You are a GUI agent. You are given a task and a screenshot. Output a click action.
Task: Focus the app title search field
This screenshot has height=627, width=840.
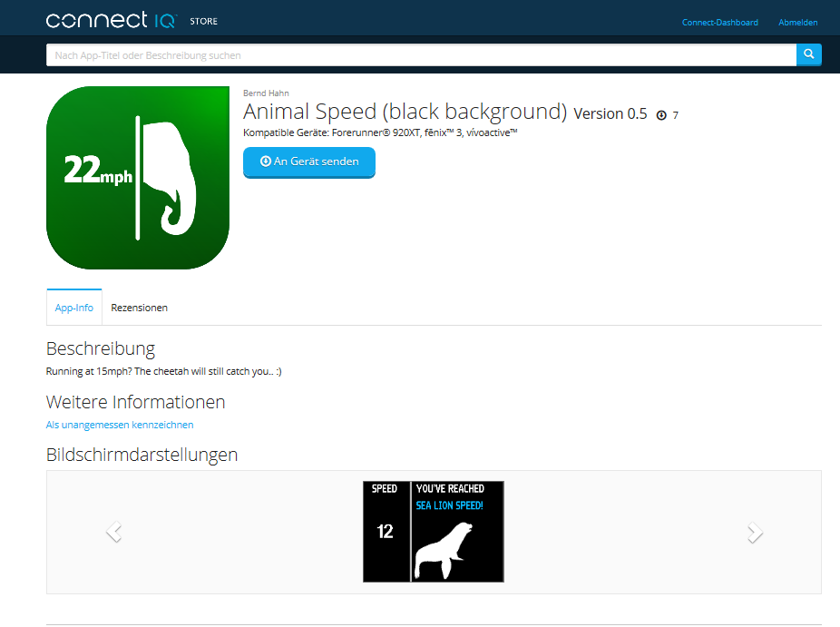coord(421,55)
